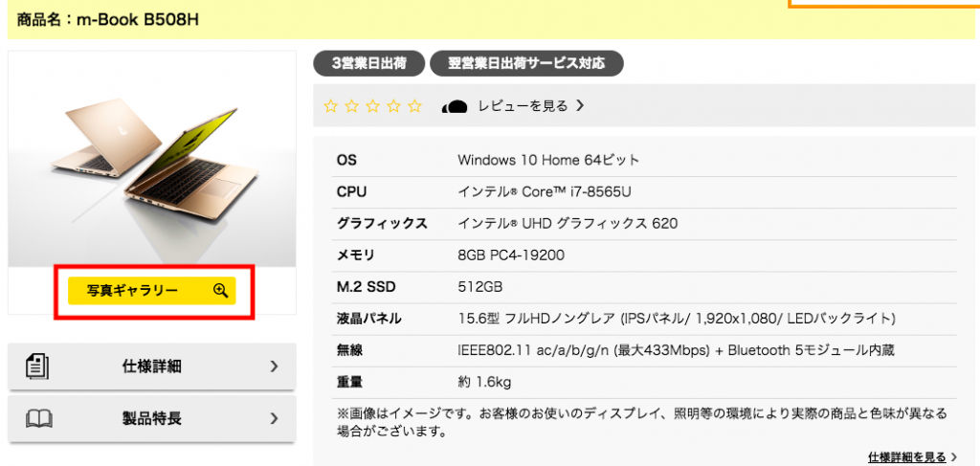Expand 製品特長 using its chevron arrow
Screen dimensions: 980x466
pyautogui.click(x=274, y=418)
